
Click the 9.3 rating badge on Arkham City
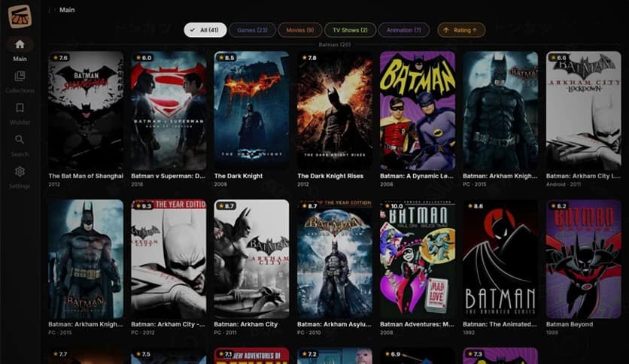[144, 206]
